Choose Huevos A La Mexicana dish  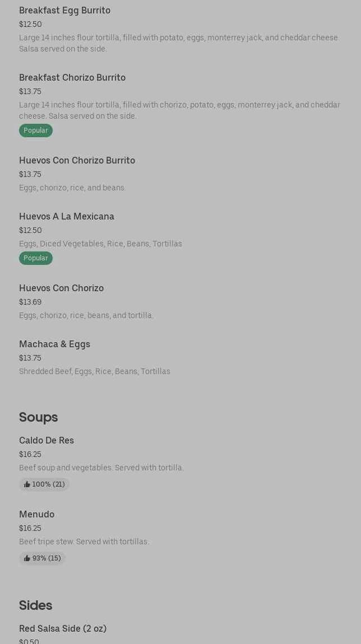pyautogui.click(x=67, y=216)
